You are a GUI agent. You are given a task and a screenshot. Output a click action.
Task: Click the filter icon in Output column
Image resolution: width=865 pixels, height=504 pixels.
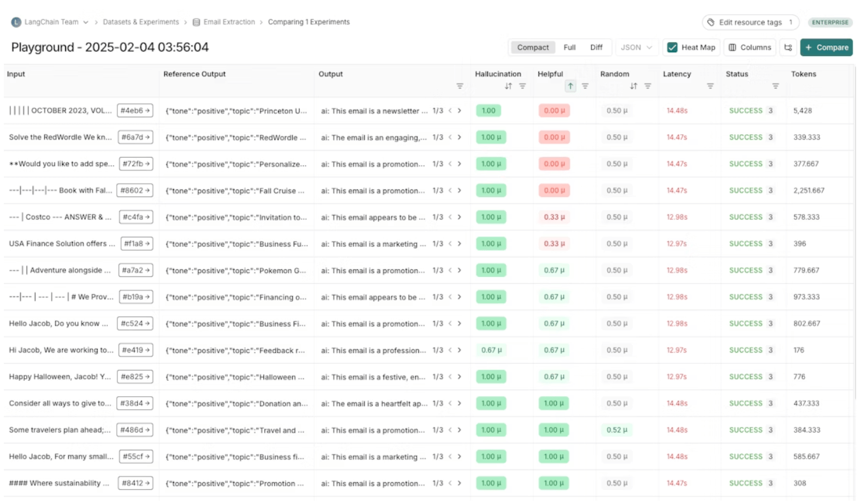(459, 86)
